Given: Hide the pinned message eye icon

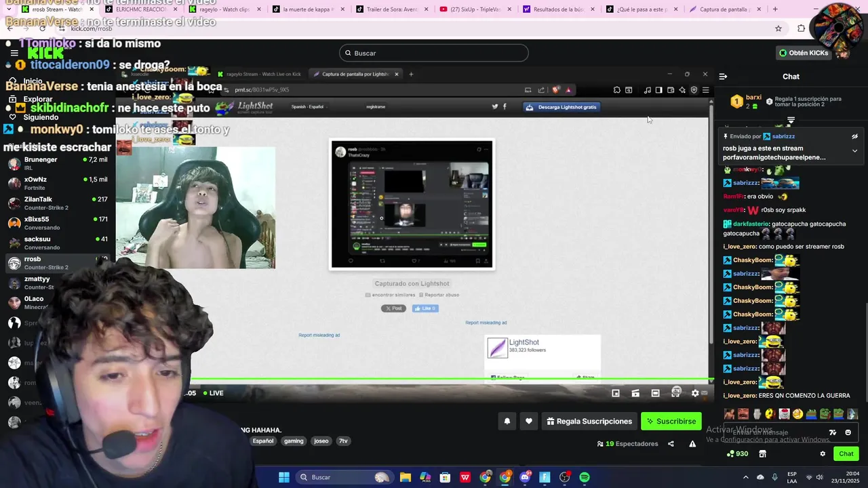Looking at the screenshot, I should click(854, 136).
